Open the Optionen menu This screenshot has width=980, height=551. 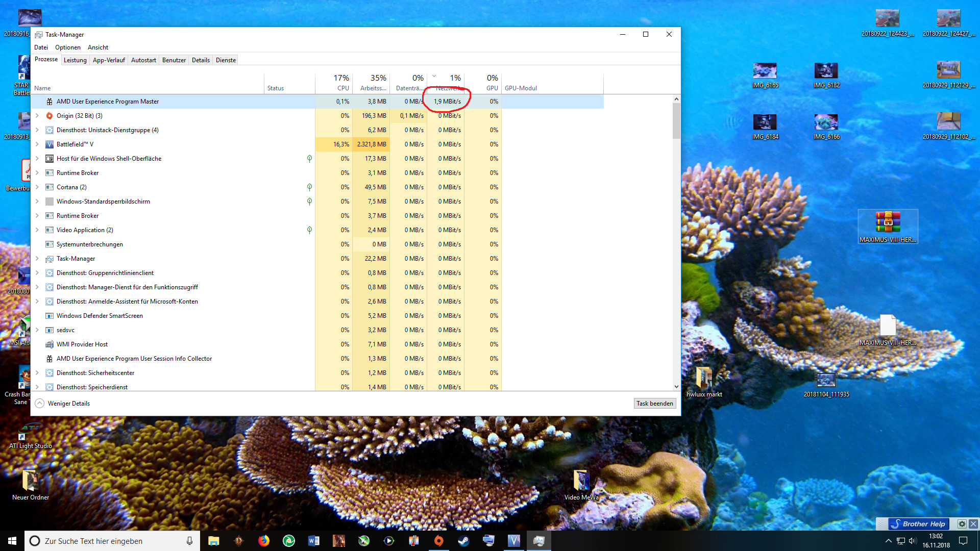(x=68, y=47)
